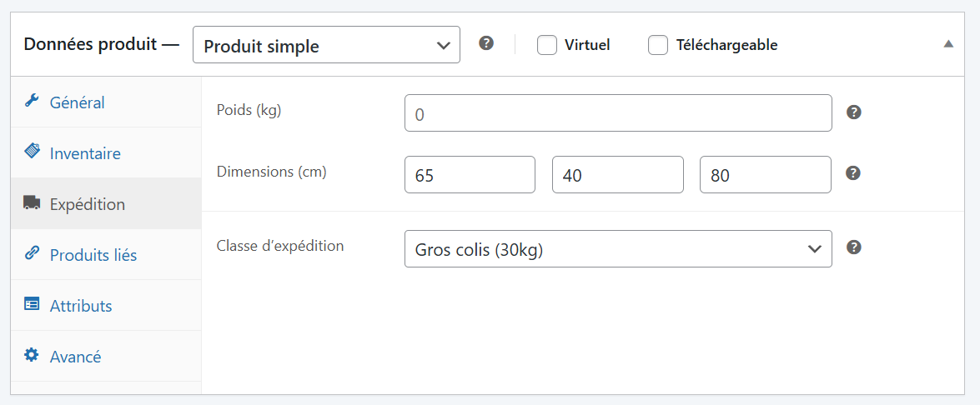This screenshot has height=405, width=980.
Task: Click the Inventaire tag icon
Action: pos(32,152)
